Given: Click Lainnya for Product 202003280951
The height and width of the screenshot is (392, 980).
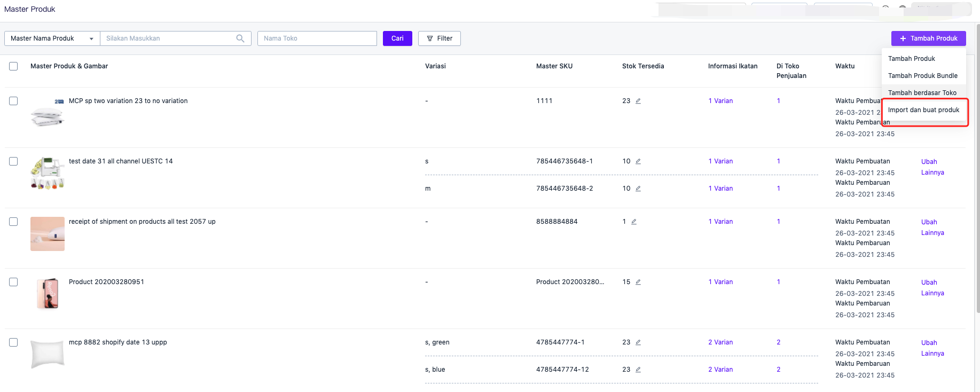Looking at the screenshot, I should [932, 293].
